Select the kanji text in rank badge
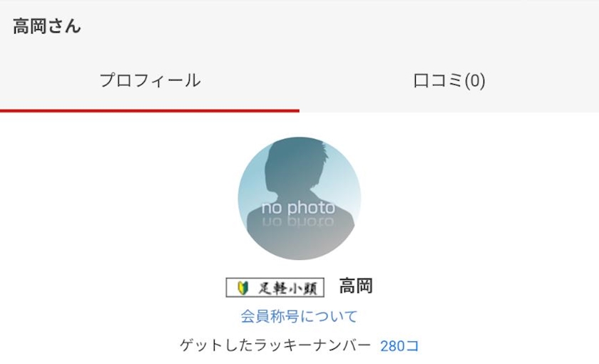Screen dimensions: 599x364 point(287,288)
